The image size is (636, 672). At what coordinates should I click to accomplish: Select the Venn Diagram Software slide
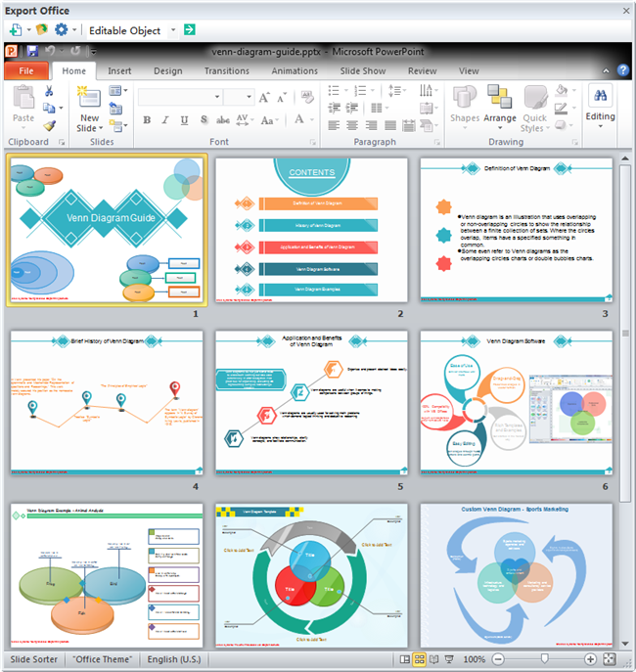[517, 403]
